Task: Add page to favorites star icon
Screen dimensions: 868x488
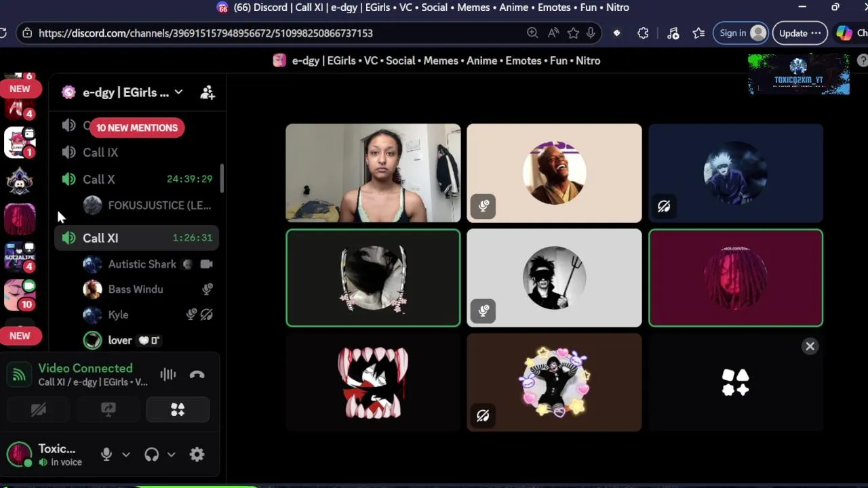Action: 574,33
